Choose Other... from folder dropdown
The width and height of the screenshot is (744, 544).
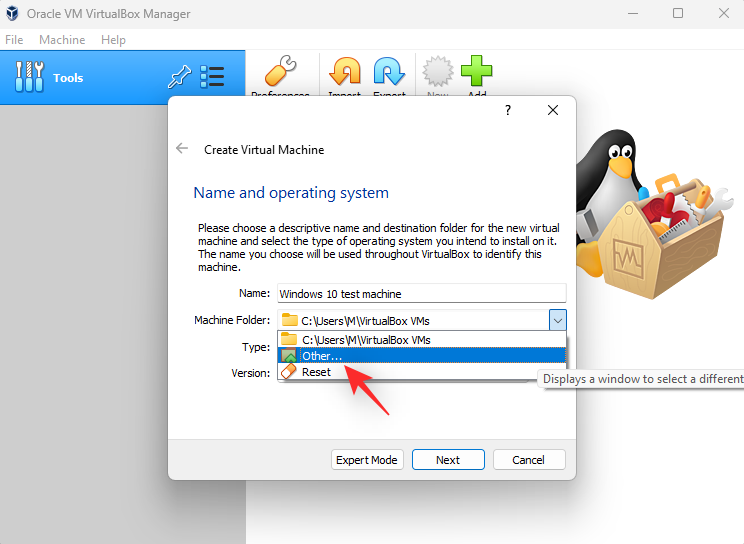pyautogui.click(x=422, y=356)
